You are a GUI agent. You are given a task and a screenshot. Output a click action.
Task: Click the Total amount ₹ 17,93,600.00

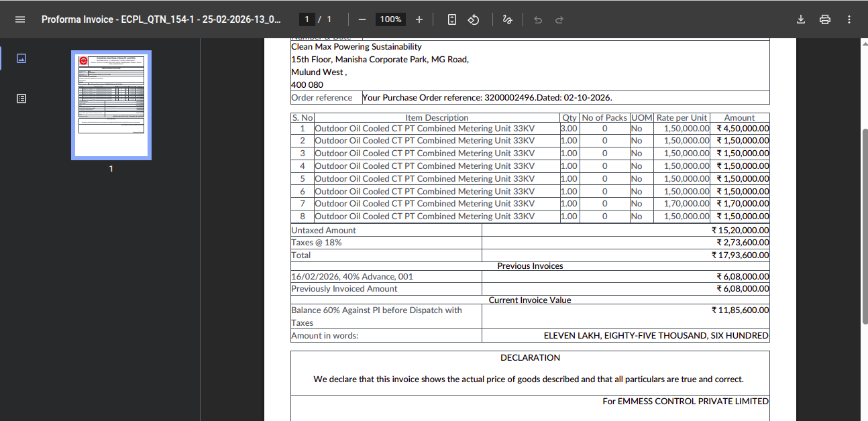pyautogui.click(x=740, y=255)
